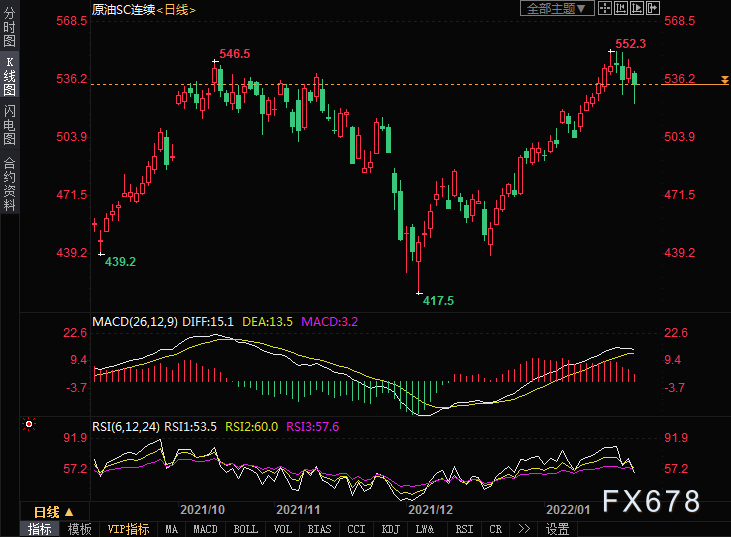Click the crosshair cursor icon

(x=605, y=8)
